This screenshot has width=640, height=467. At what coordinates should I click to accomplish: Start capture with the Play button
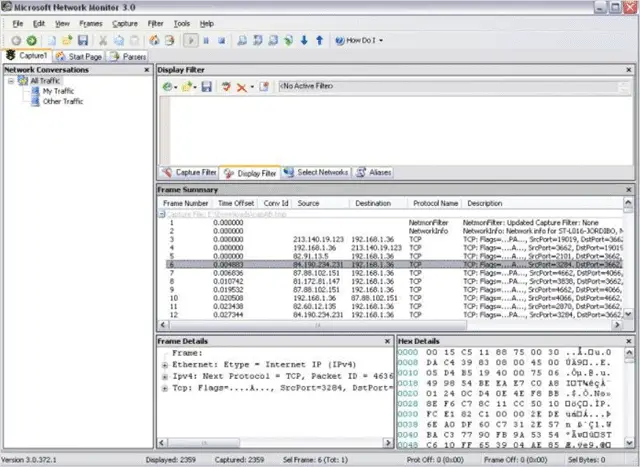pyautogui.click(x=191, y=40)
